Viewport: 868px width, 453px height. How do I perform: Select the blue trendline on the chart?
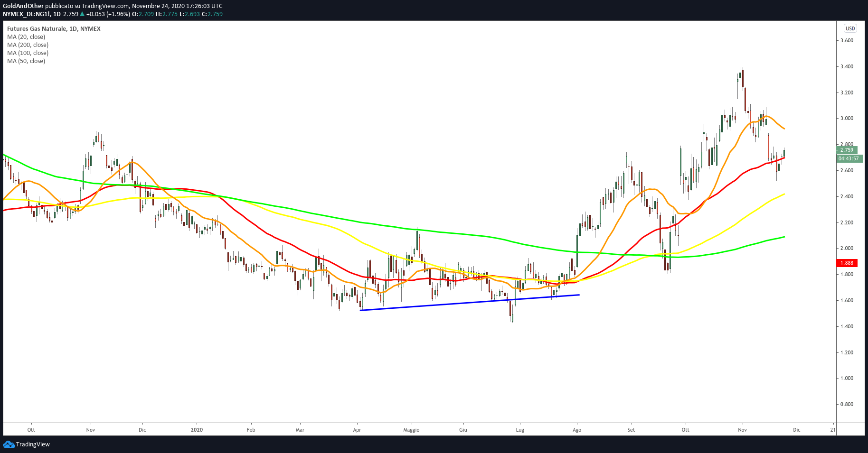click(x=470, y=303)
